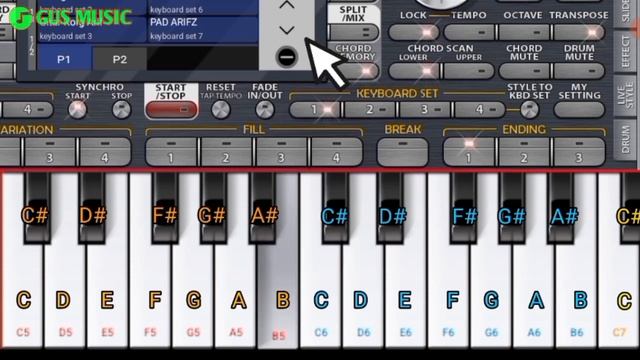
Task: Play the orange D# black key
Action: pos(91,208)
